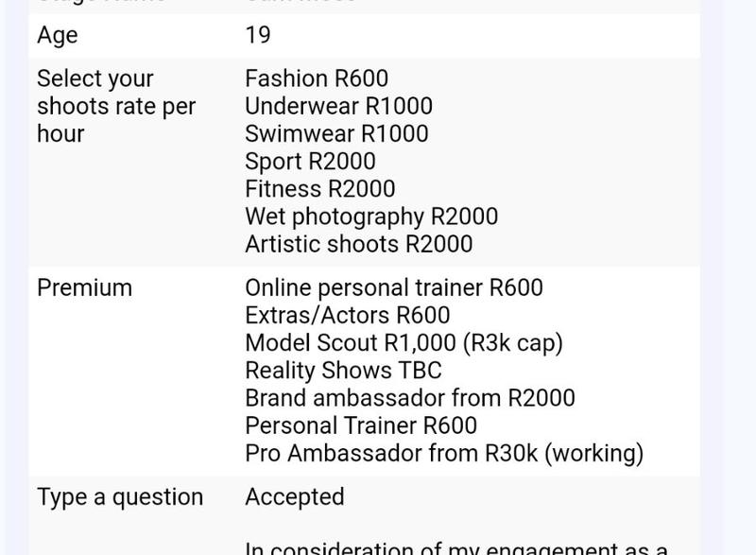Click the Reality Shows TBC line
The width and height of the screenshot is (756, 555).
tap(343, 371)
